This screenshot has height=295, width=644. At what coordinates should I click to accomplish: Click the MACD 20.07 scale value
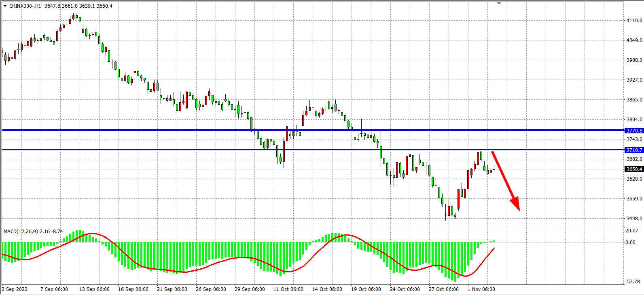click(x=631, y=231)
